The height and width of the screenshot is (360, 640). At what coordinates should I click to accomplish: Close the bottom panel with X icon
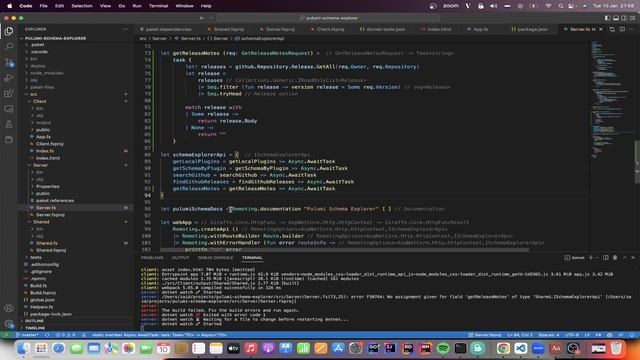(633, 258)
